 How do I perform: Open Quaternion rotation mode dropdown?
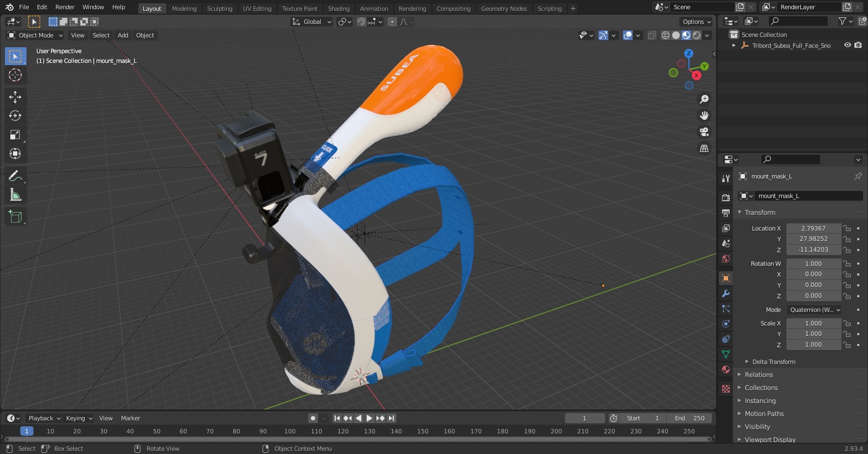[x=814, y=310]
